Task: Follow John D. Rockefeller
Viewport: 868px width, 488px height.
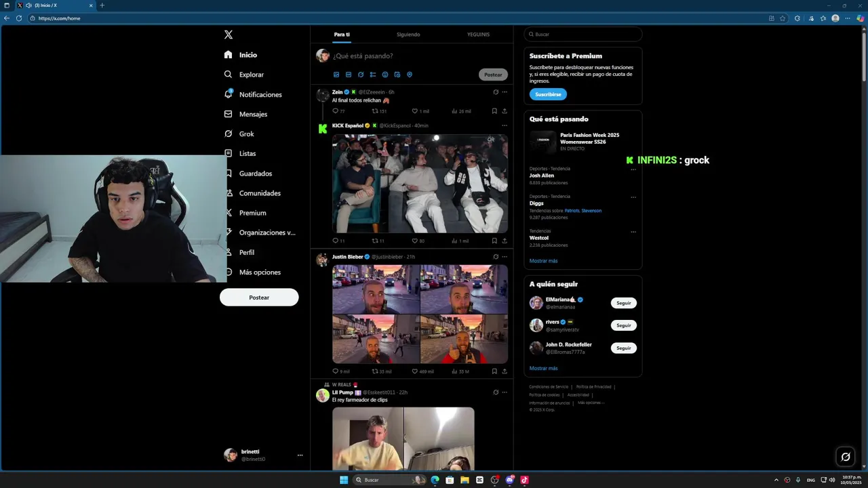Action: pos(624,348)
